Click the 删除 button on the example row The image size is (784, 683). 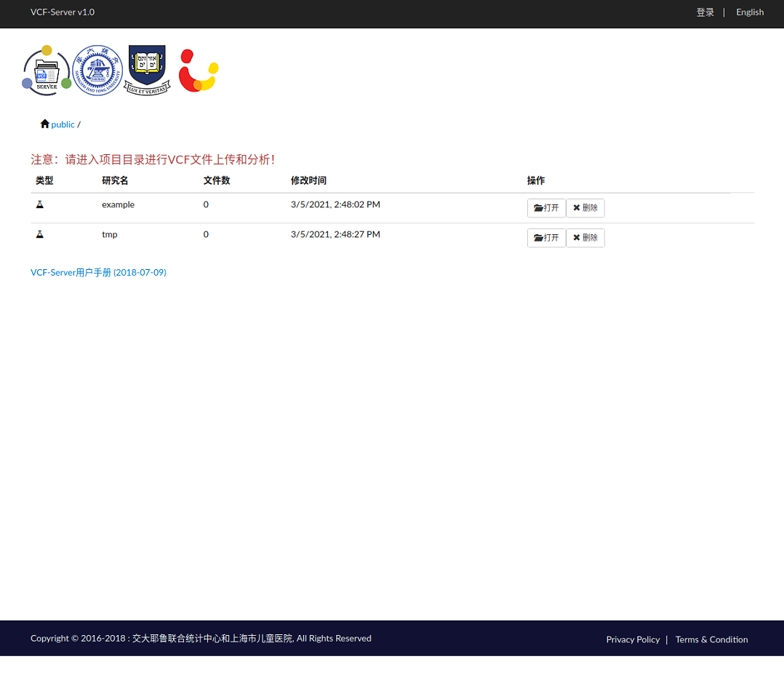tap(585, 207)
